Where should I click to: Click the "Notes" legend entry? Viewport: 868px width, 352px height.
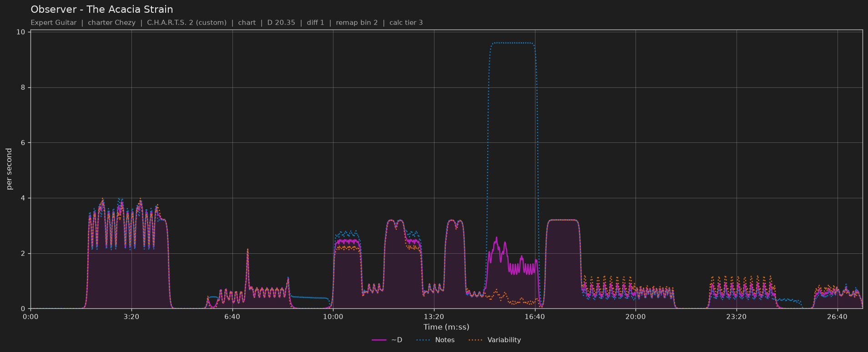coord(435,340)
